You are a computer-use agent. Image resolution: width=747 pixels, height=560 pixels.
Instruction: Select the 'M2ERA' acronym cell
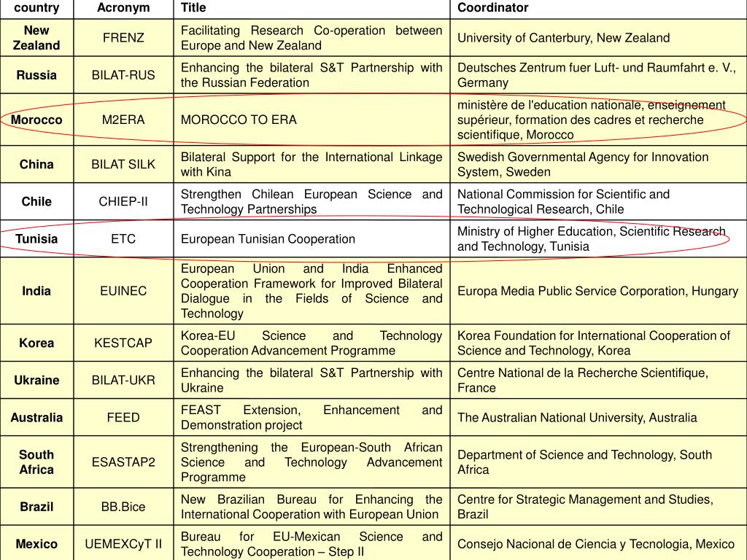pyautogui.click(x=123, y=120)
